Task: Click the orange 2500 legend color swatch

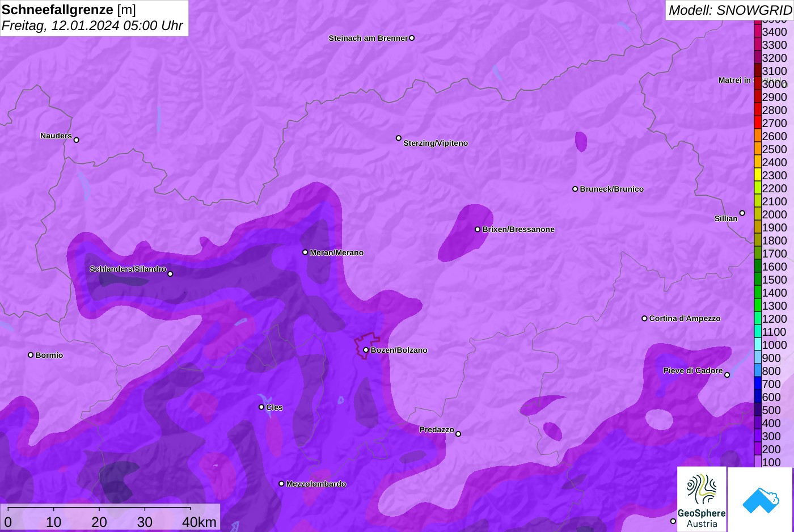Action: 758,149
